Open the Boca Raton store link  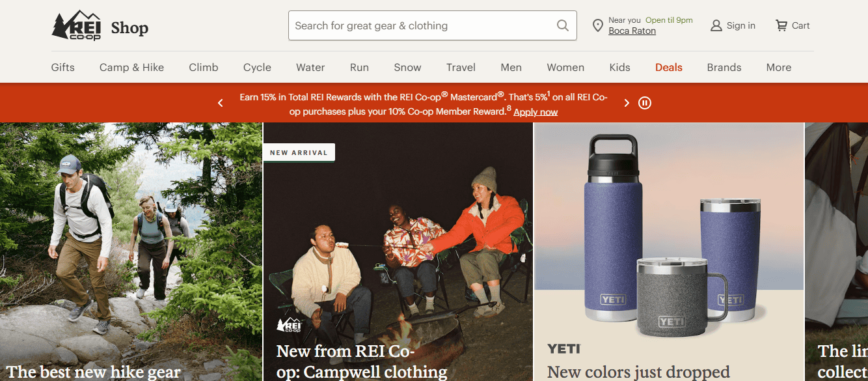click(632, 31)
